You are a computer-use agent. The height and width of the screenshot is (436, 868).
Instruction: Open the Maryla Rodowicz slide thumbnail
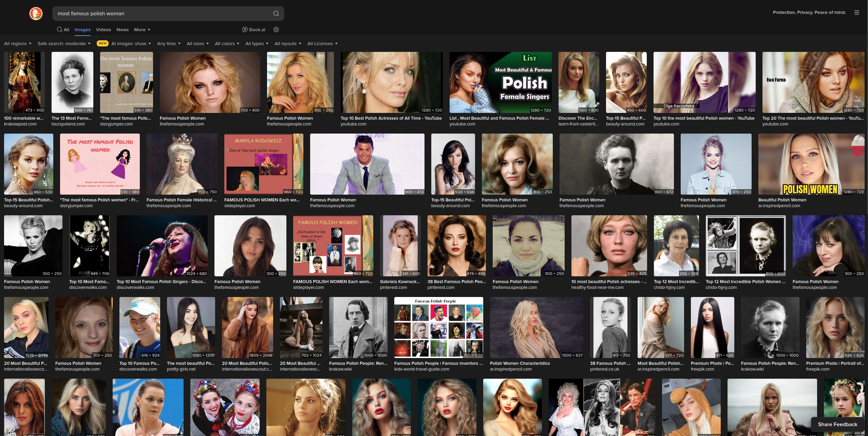pyautogui.click(x=264, y=164)
